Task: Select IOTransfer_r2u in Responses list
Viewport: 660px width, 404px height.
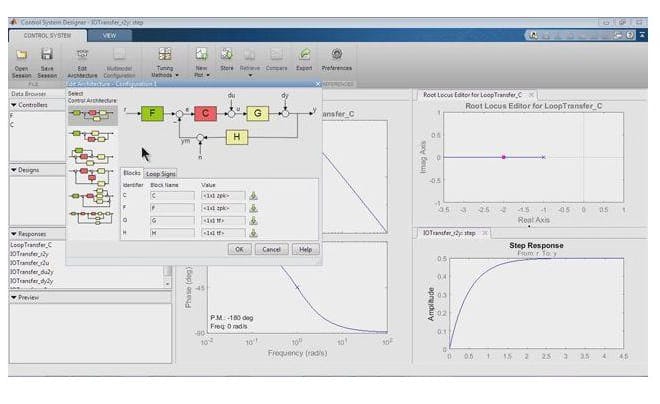Action: 29,263
